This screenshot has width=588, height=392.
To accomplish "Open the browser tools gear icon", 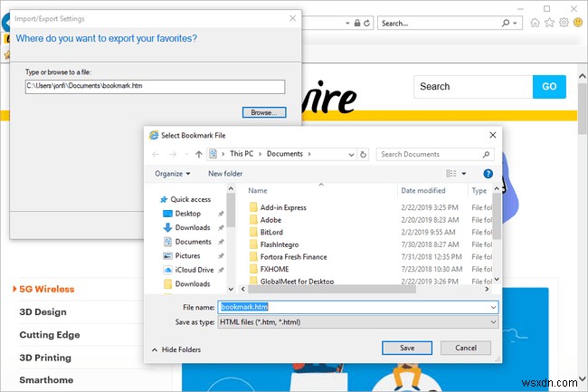I will [564, 23].
